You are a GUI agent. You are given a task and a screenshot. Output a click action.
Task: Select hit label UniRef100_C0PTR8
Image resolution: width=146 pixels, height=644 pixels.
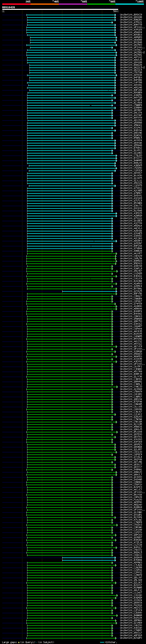(x=131, y=82)
